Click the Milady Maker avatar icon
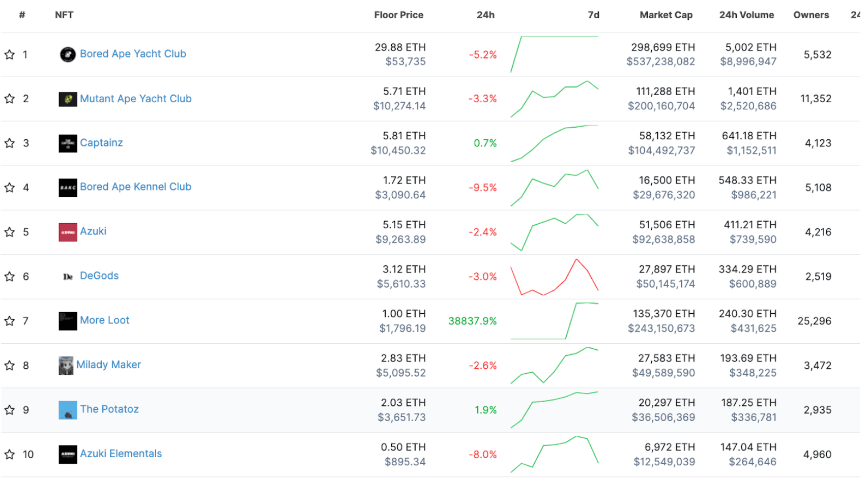868x482 pixels. pyautogui.click(x=66, y=366)
